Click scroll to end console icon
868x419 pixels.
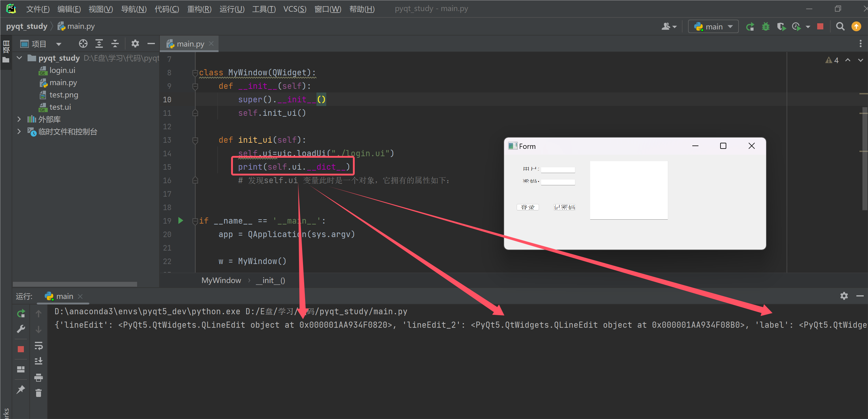click(x=39, y=361)
